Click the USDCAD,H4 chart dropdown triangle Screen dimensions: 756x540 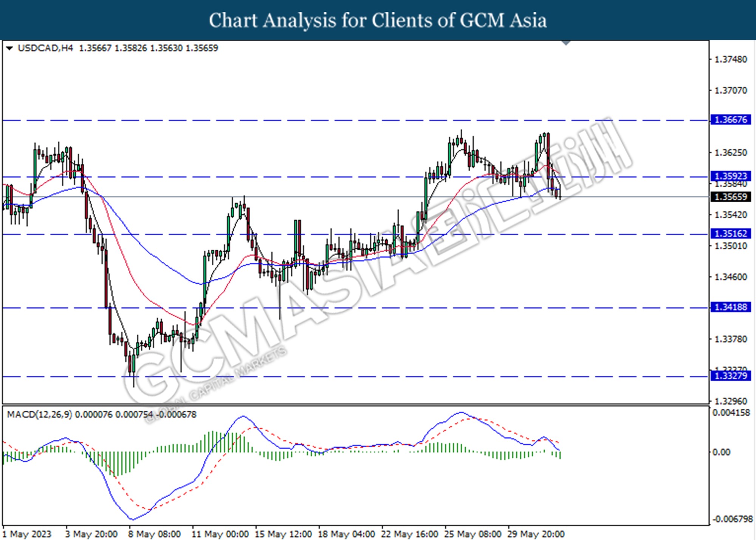[x=9, y=48]
